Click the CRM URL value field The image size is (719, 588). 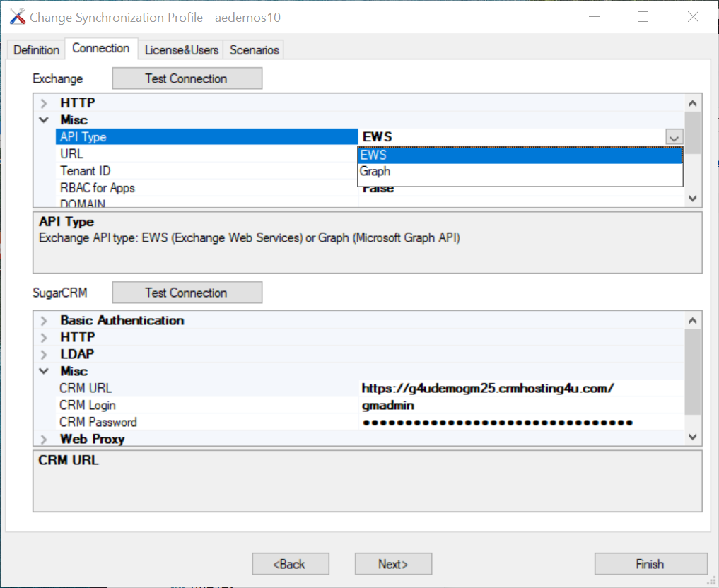click(x=521, y=388)
